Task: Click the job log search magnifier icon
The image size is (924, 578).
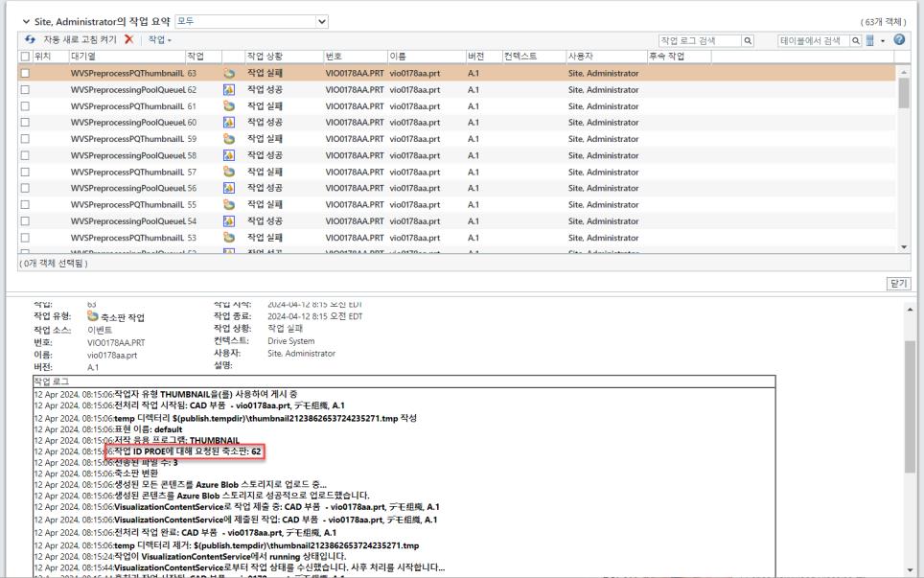Action: click(x=748, y=40)
